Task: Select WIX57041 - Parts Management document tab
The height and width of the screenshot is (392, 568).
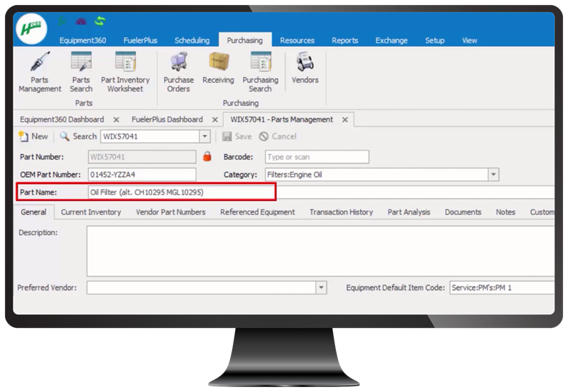Action: [x=282, y=119]
